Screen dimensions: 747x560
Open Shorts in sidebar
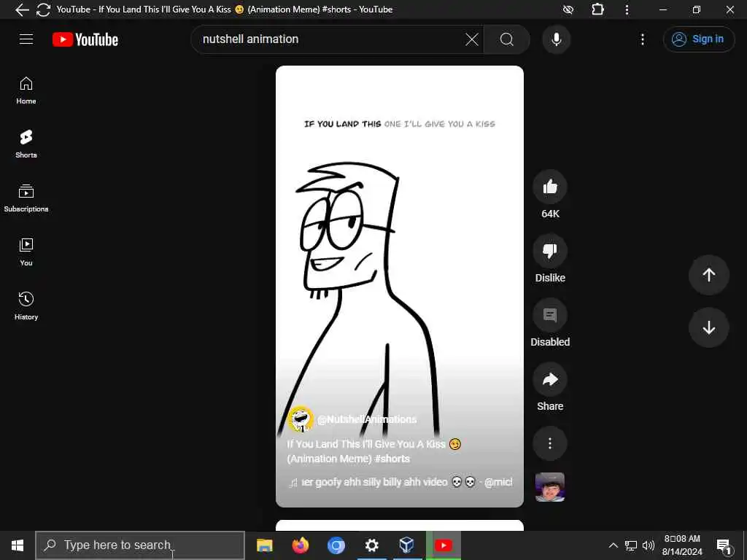click(26, 144)
